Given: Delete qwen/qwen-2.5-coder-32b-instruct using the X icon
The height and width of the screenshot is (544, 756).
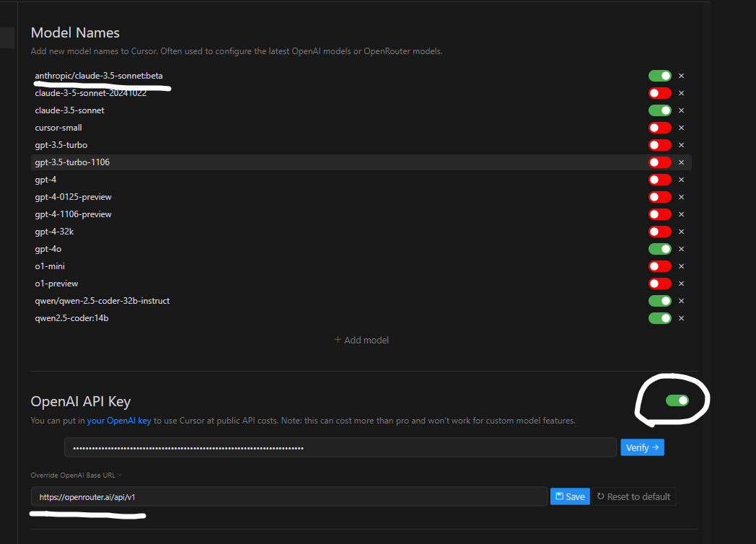Looking at the screenshot, I should 681,301.
